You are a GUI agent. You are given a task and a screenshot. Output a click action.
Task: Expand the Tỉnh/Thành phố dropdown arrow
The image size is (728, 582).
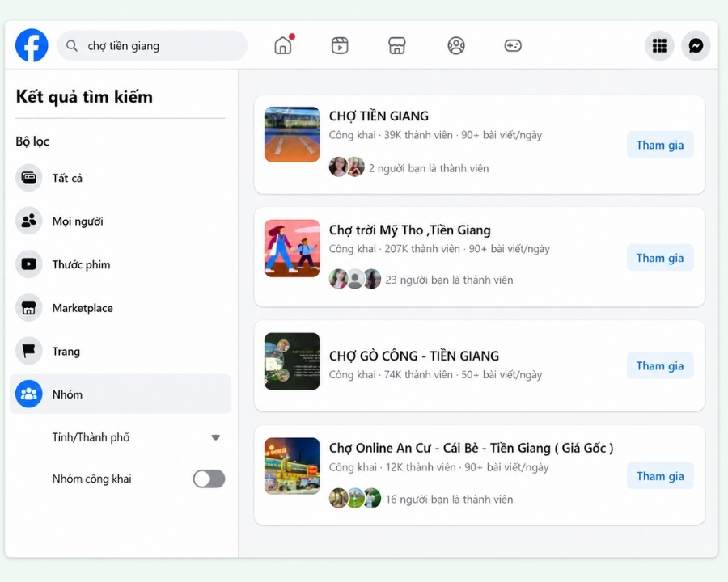point(215,437)
